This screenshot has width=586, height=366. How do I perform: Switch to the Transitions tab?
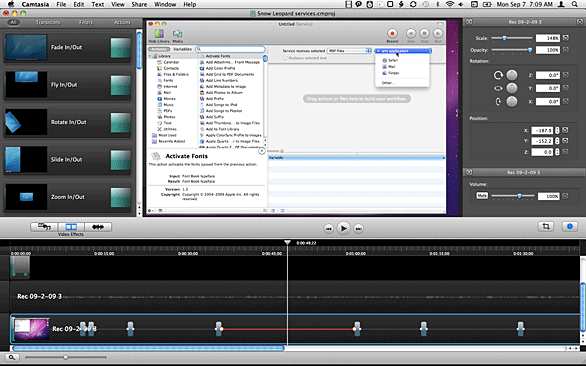(x=48, y=22)
